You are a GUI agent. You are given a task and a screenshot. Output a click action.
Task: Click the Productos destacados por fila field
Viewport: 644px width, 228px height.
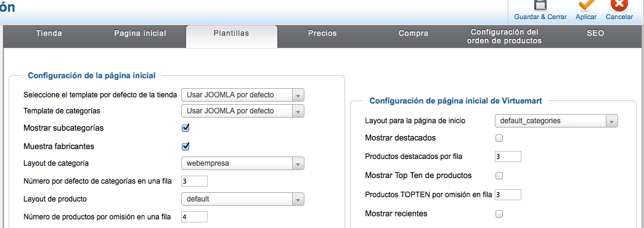tap(508, 157)
